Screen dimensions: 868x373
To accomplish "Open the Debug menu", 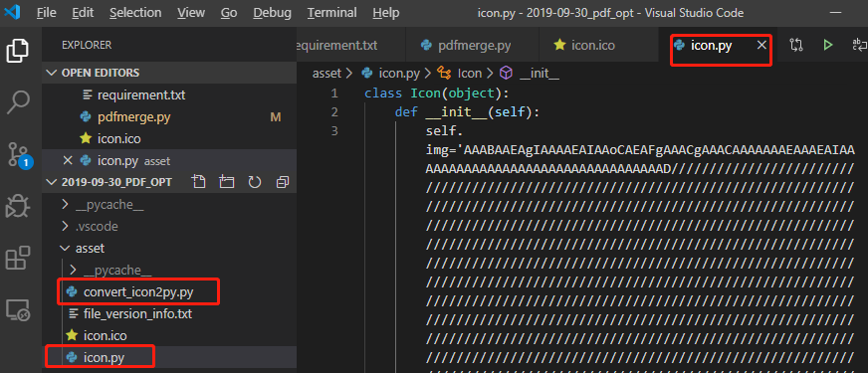I will tap(273, 13).
